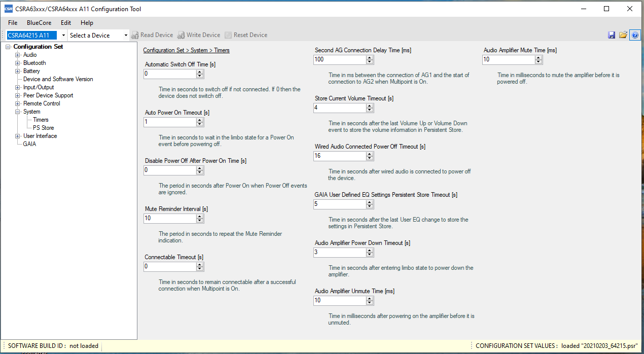Select the GAIA tree item

[x=29, y=144]
